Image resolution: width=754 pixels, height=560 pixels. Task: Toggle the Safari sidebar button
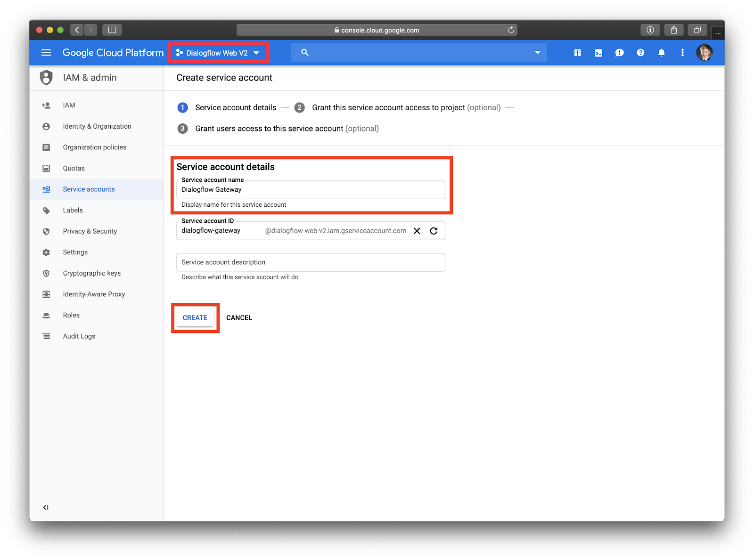click(112, 30)
